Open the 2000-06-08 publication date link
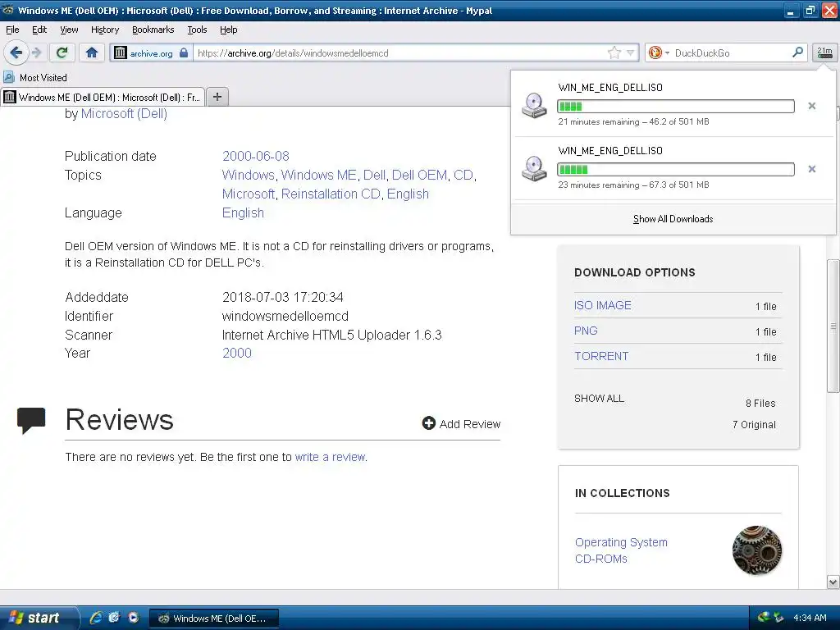The image size is (840, 630). tap(256, 156)
